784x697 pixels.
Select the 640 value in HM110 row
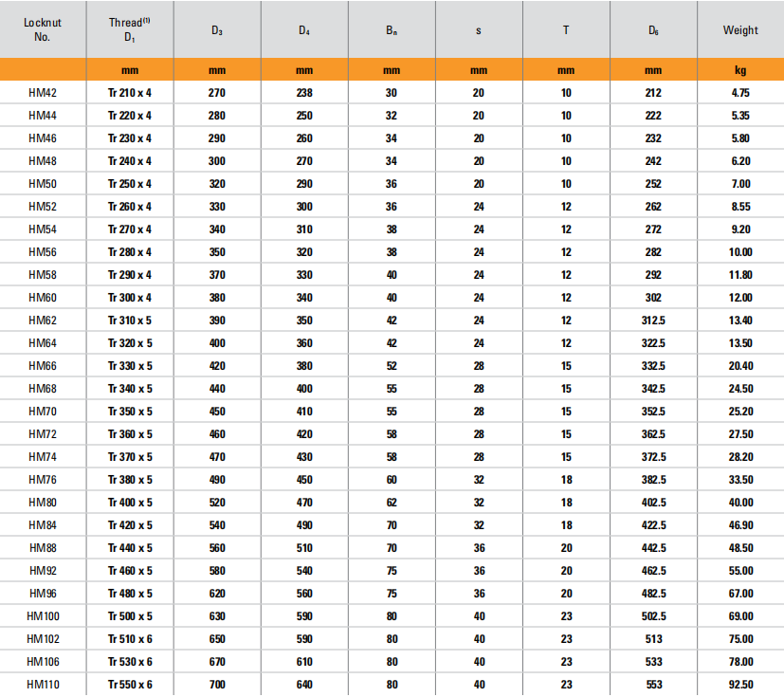(x=303, y=684)
